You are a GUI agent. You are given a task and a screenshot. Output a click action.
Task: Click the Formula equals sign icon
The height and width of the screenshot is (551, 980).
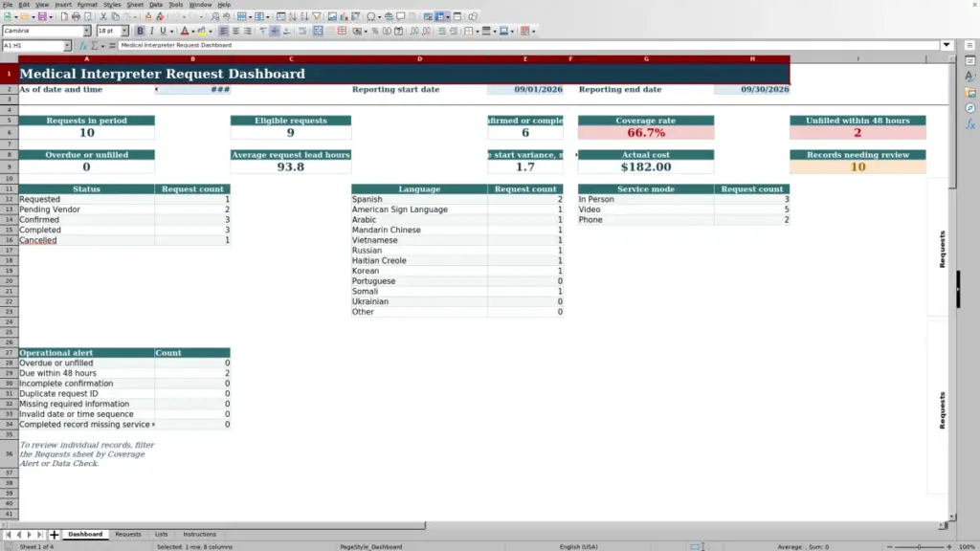click(112, 46)
